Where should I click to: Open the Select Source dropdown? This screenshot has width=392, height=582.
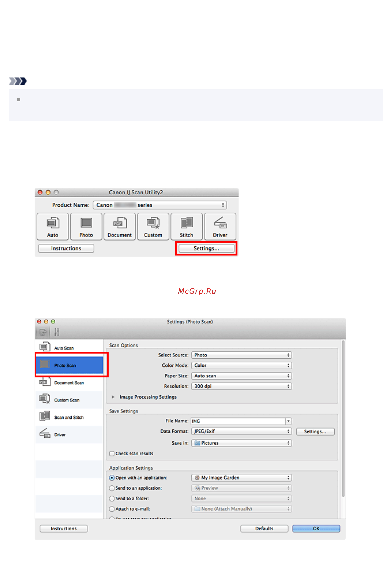pyautogui.click(x=241, y=355)
